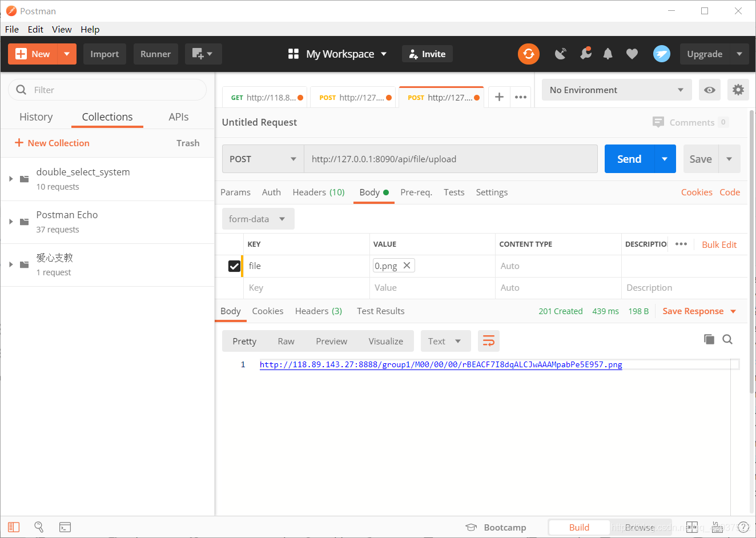The height and width of the screenshot is (538, 756).
Task: Click the New Collection link
Action: [52, 143]
